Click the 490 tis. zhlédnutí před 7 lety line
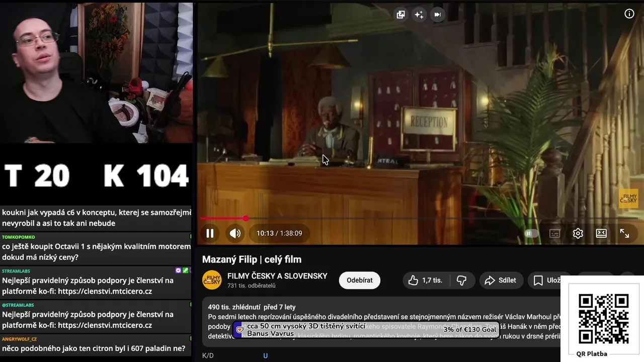Image resolution: width=644 pixels, height=362 pixels. (x=252, y=307)
